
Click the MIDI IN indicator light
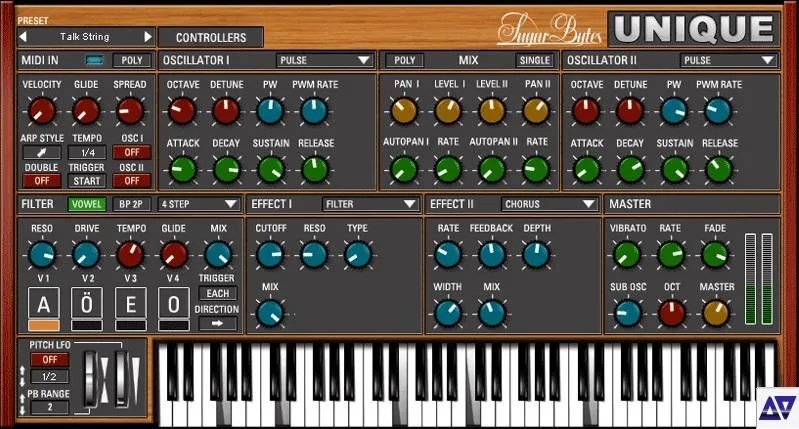[94, 61]
